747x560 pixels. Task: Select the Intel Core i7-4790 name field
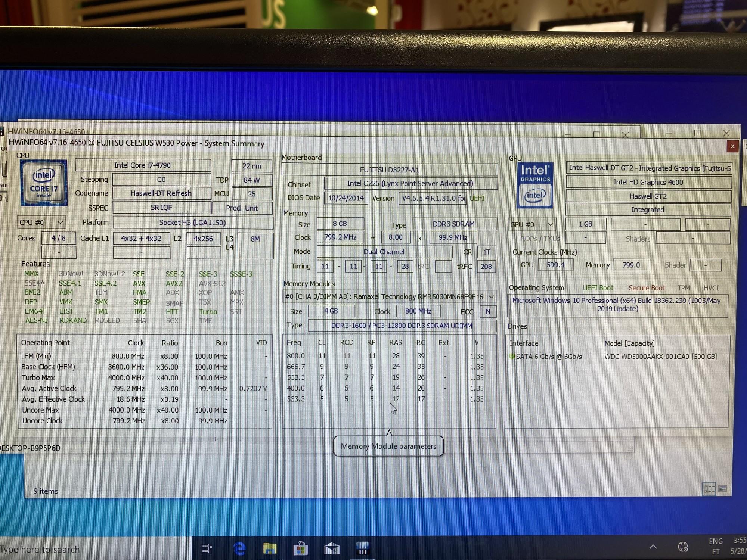click(x=143, y=165)
